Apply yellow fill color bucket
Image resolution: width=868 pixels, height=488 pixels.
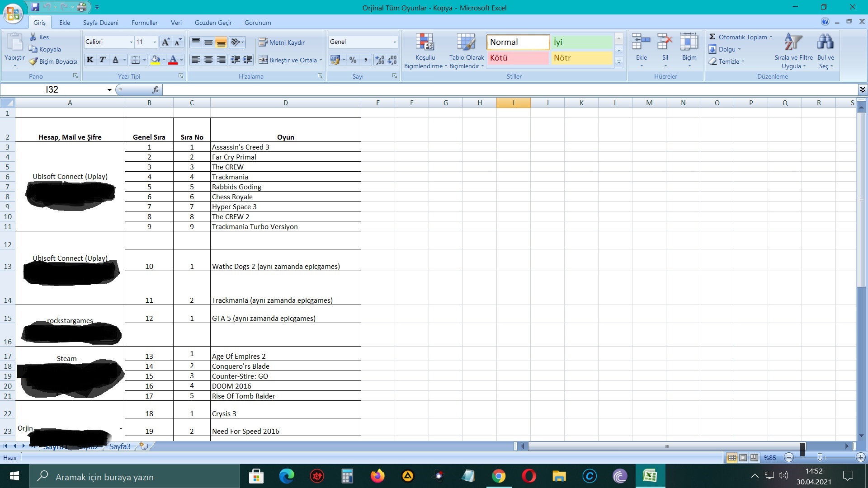coord(156,60)
